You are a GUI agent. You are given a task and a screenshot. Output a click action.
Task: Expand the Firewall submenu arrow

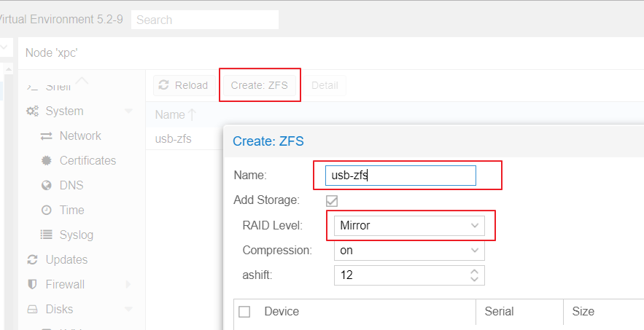click(x=128, y=284)
